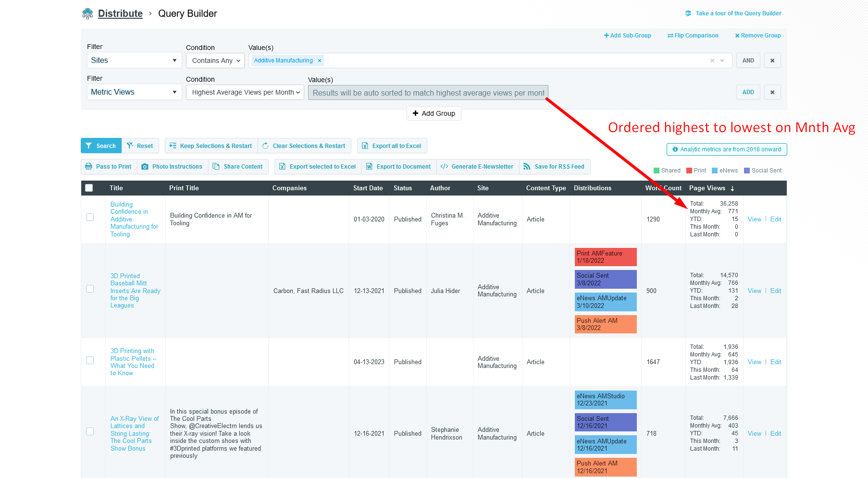Screen dimensions: 868x478
Task: Remove the Additive Manufacturing tag
Action: 320,61
